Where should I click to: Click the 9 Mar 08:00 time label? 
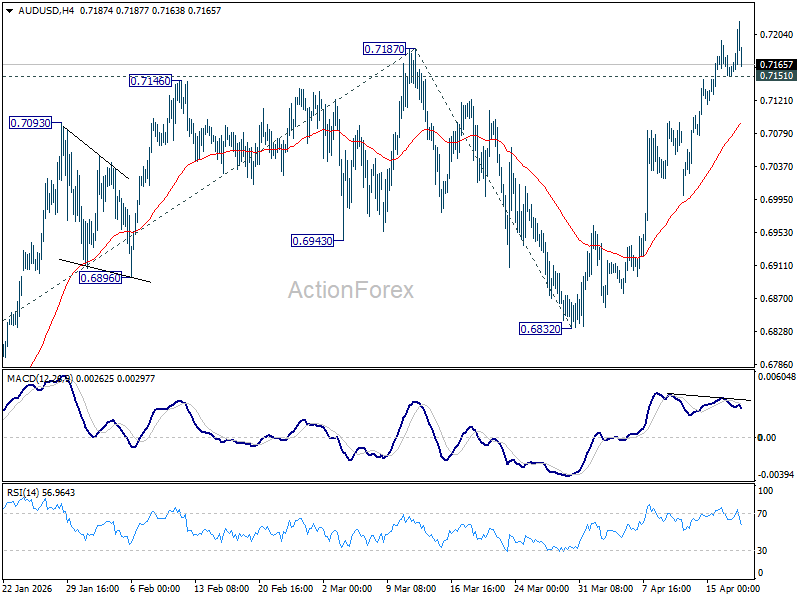(x=411, y=588)
